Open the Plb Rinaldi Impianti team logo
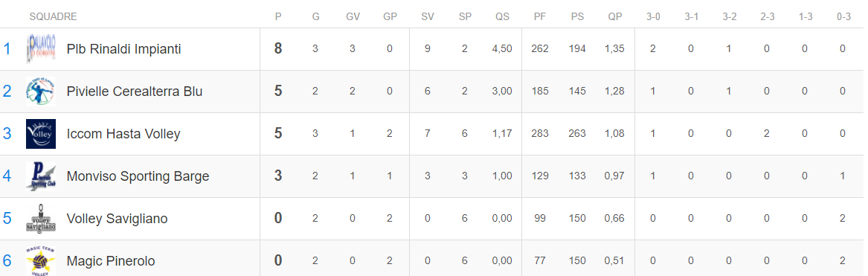The width and height of the screenshot is (868, 276). 41,49
